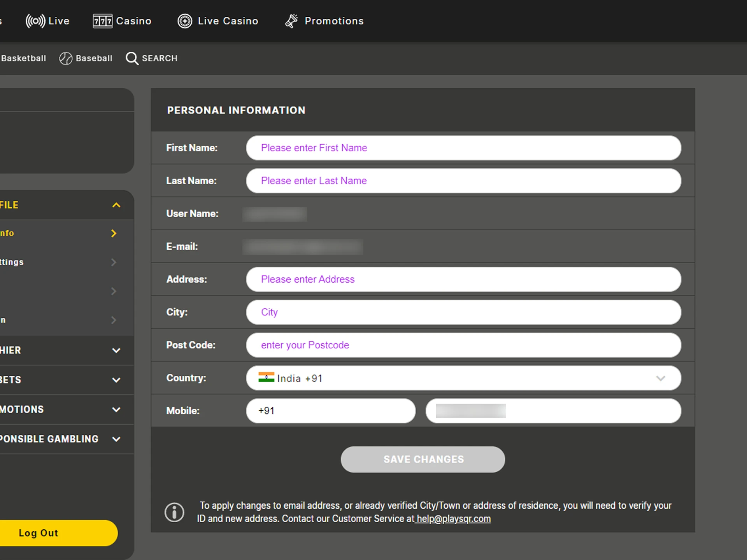Viewport: 747px width, 560px height.
Task: Click the First Name input field
Action: pyautogui.click(x=463, y=148)
